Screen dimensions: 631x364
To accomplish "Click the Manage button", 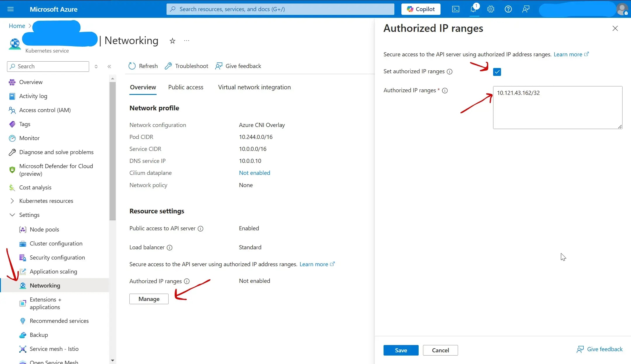I will click(149, 299).
